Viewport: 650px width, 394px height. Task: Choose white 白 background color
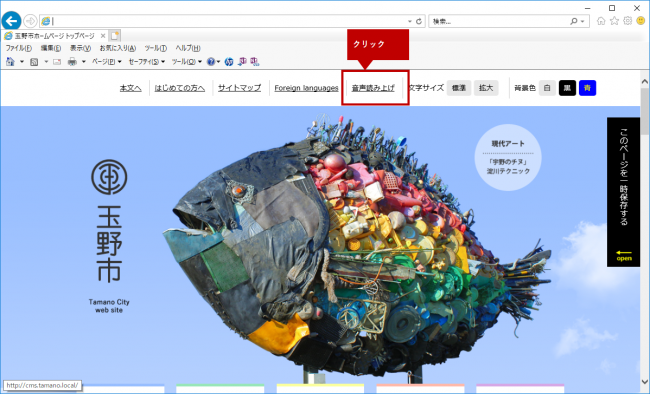tap(547, 88)
